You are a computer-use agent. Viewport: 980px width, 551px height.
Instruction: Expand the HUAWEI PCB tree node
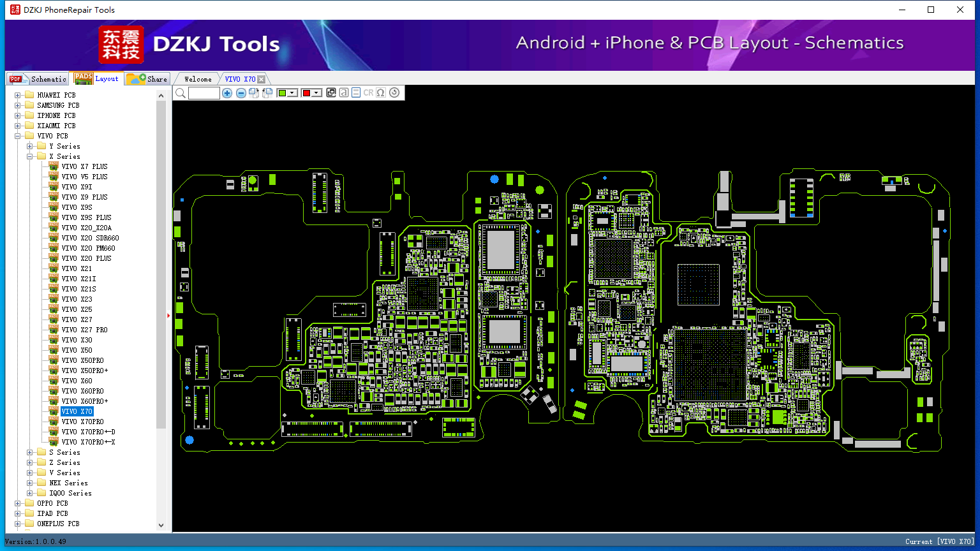point(18,95)
